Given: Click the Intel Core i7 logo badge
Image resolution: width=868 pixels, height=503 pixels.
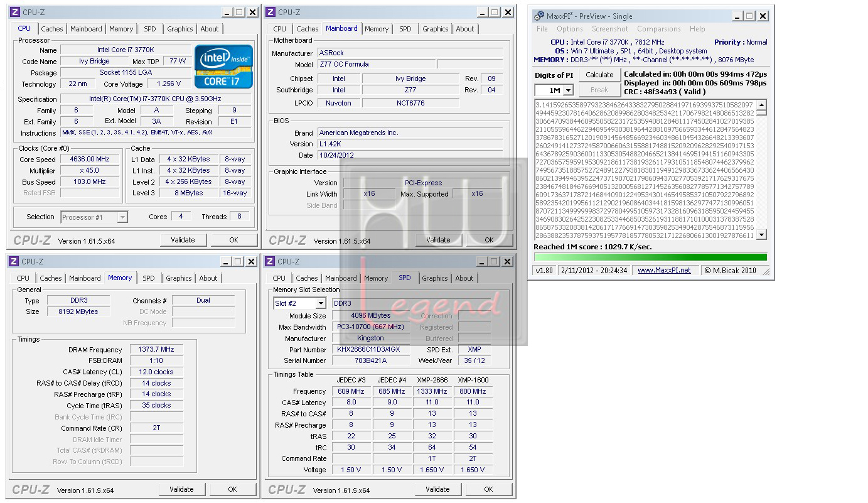Looking at the screenshot, I should [x=224, y=66].
